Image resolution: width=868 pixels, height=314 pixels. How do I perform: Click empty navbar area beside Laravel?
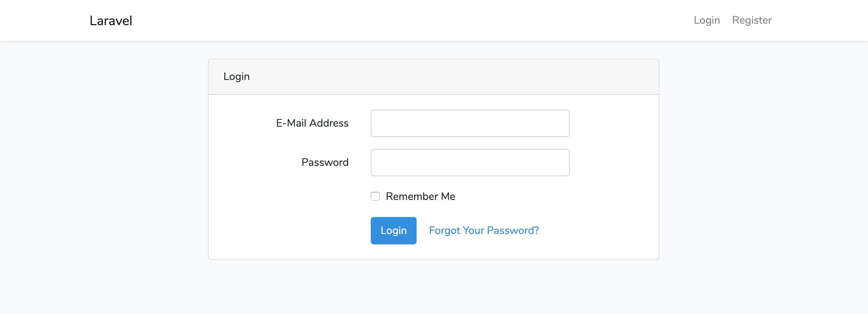[x=407, y=20]
